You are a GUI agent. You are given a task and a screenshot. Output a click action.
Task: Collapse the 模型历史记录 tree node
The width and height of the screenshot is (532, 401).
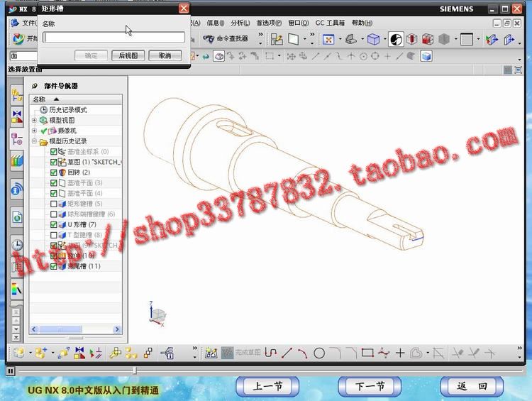(x=34, y=141)
